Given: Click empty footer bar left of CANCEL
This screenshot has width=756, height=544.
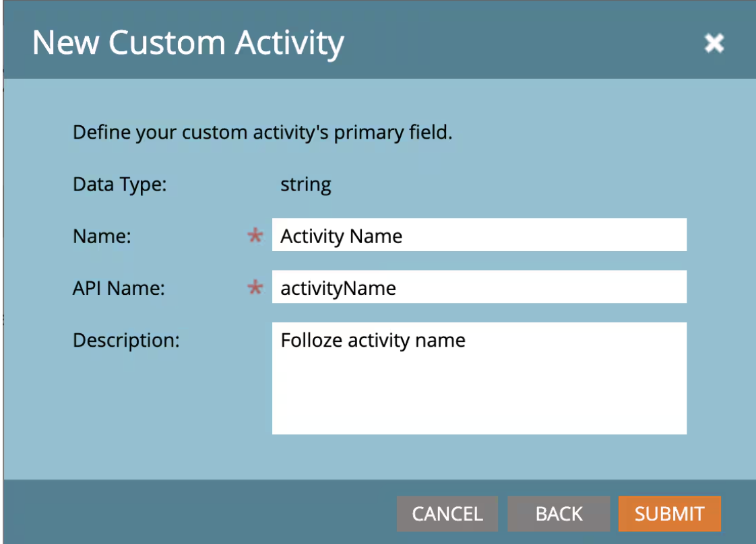Looking at the screenshot, I should [202, 514].
